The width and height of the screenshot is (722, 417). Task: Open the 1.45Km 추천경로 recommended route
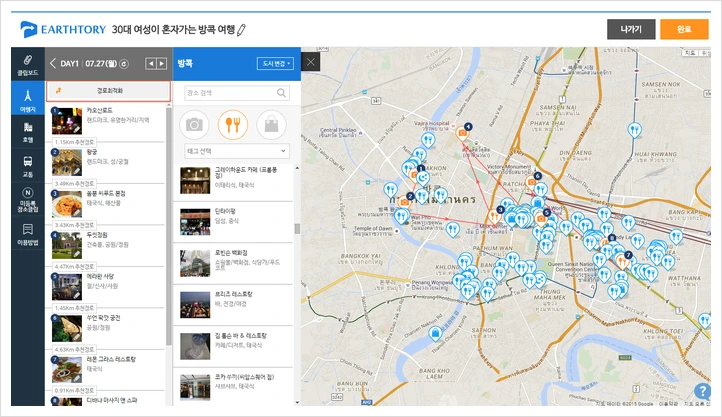[74, 307]
